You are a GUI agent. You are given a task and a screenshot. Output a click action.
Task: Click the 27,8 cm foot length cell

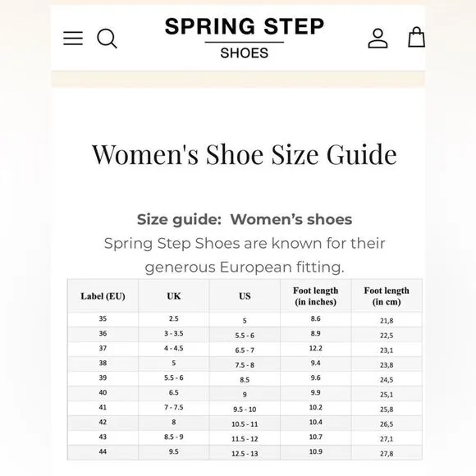point(387,453)
